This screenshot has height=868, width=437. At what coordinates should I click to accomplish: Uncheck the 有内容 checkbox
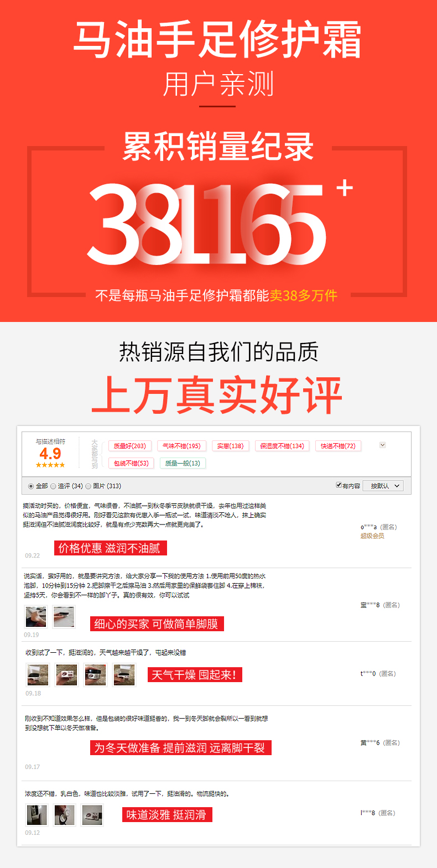(339, 485)
